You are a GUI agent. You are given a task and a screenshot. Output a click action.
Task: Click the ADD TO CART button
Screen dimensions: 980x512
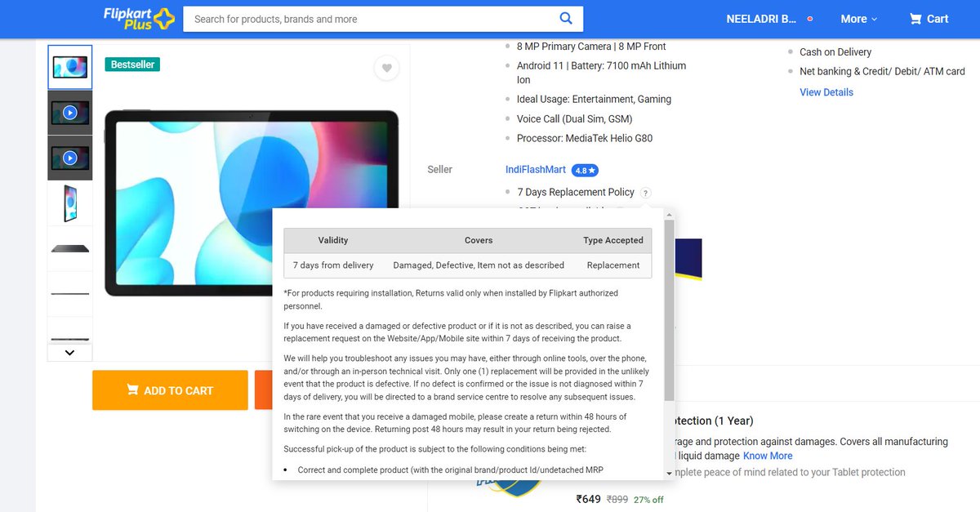pyautogui.click(x=170, y=390)
